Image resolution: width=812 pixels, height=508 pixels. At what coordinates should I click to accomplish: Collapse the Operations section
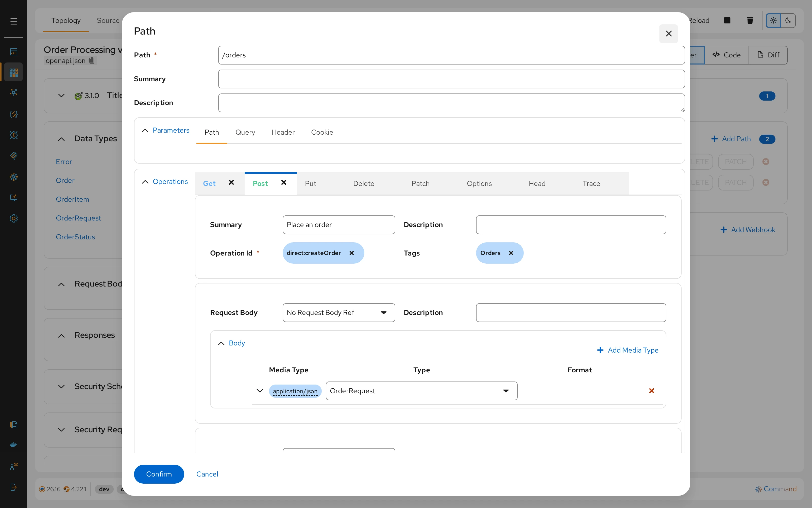click(145, 182)
